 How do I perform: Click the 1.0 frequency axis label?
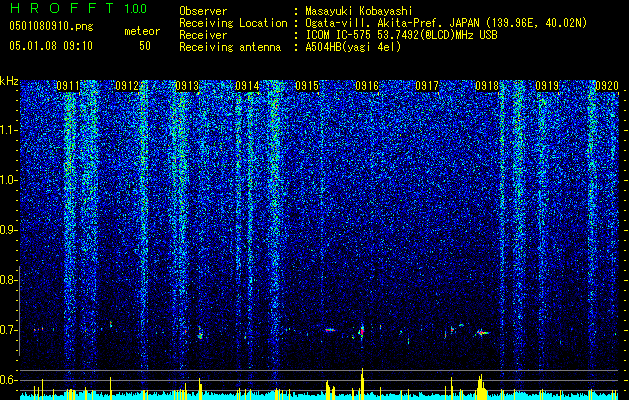[x=8, y=180]
